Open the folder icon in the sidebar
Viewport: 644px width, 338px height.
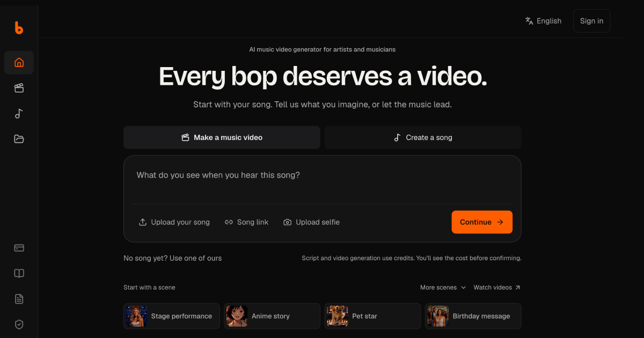(x=19, y=139)
